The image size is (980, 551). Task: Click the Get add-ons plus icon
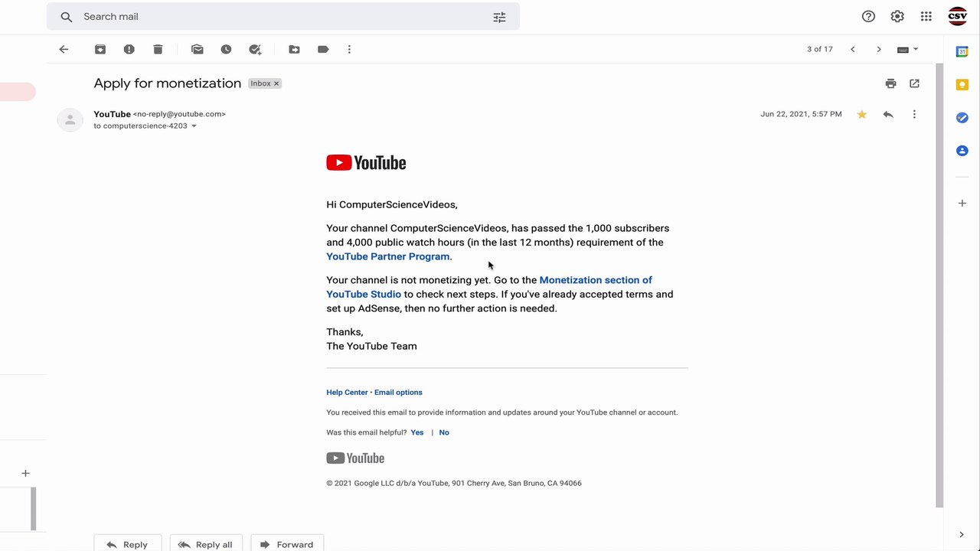[x=962, y=204]
